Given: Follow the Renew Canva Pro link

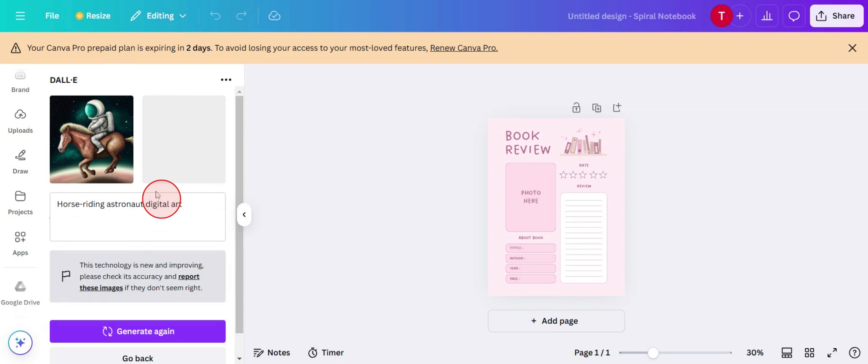Looking at the screenshot, I should point(463,48).
